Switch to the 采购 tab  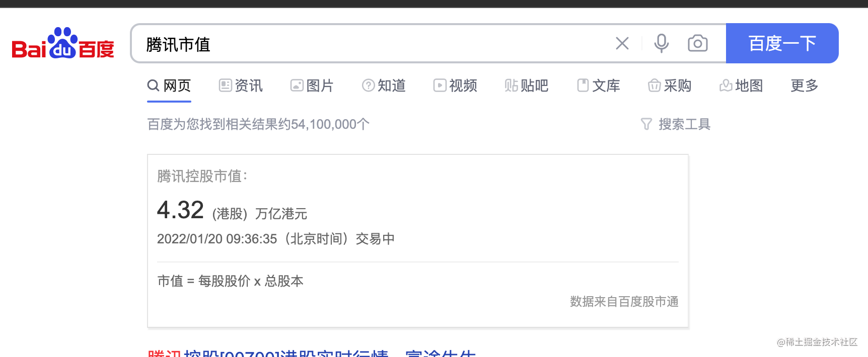point(670,86)
